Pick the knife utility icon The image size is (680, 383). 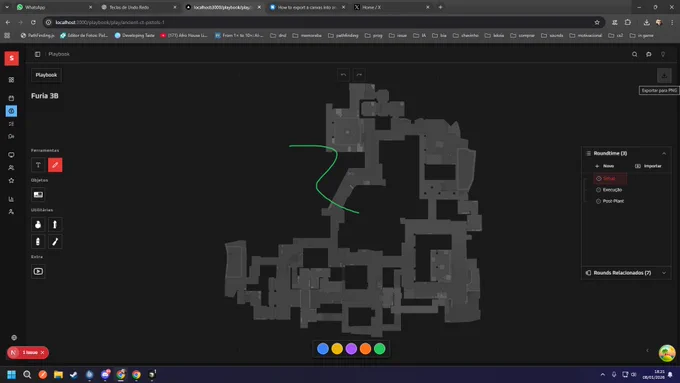pos(55,242)
